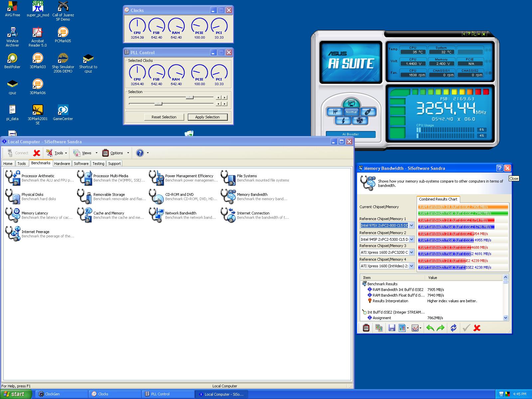The image size is (532, 399).
Task: Click the red X cancel icon in Memory Bandwidth toolbar
Action: pos(477,328)
